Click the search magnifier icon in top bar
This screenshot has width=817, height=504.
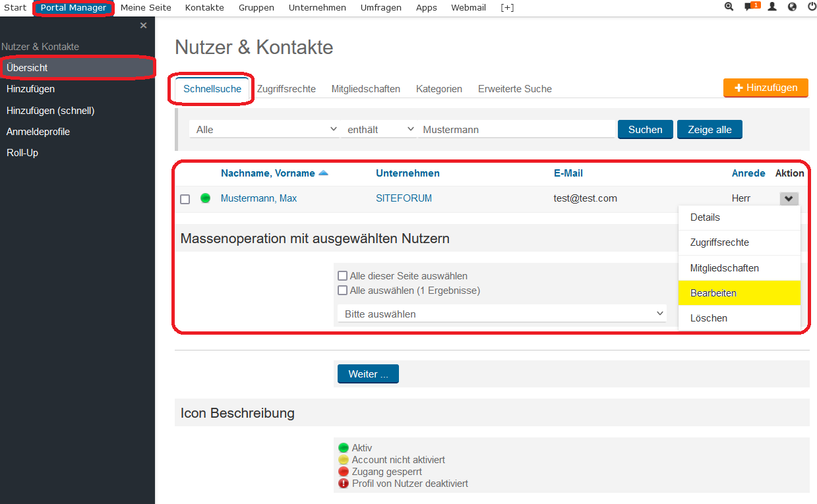[729, 7]
